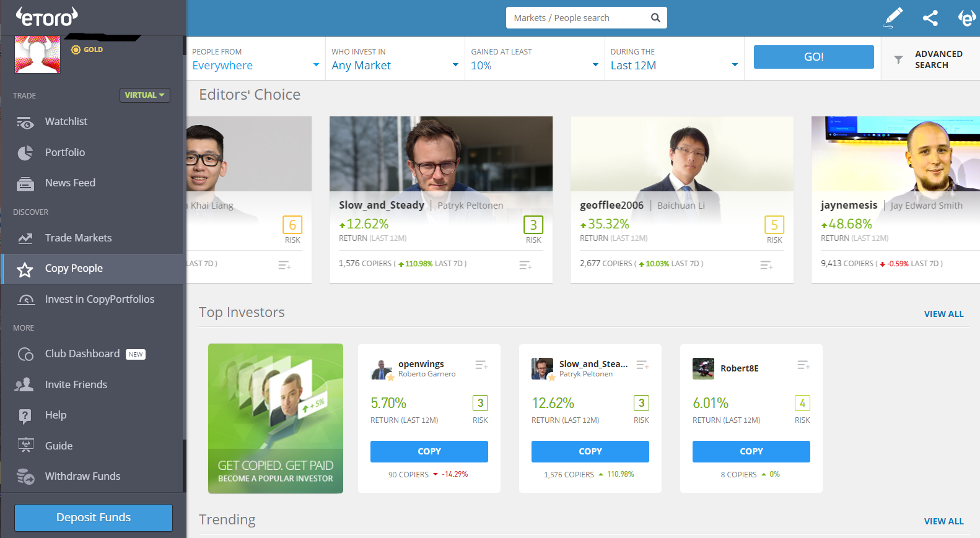Screen dimensions: 980x538
Task: Open Slow_and_Steady editors' choice photo
Action: [441, 154]
